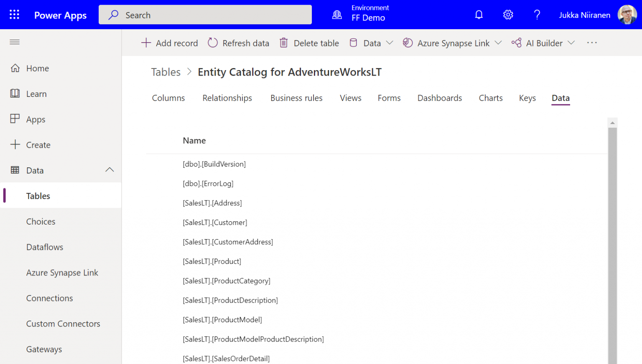Collapse the left navigation hamburger menu
The height and width of the screenshot is (364, 642).
pyautogui.click(x=15, y=42)
